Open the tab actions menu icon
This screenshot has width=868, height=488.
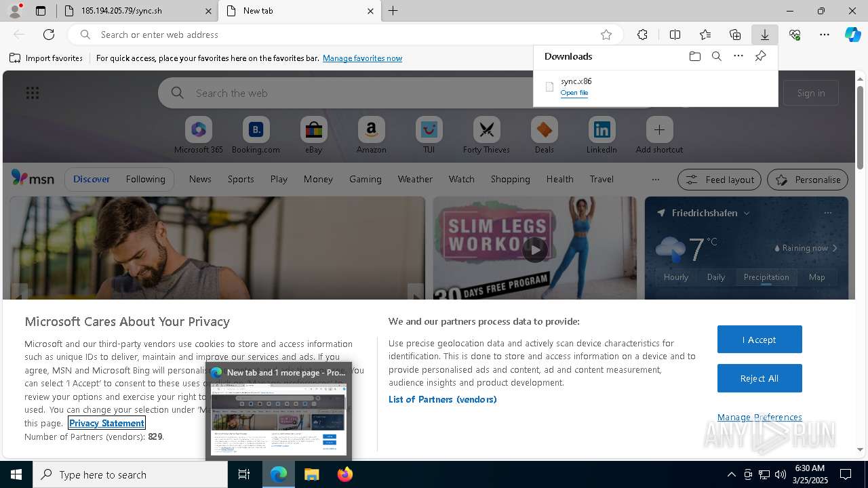pyautogui.click(x=41, y=11)
